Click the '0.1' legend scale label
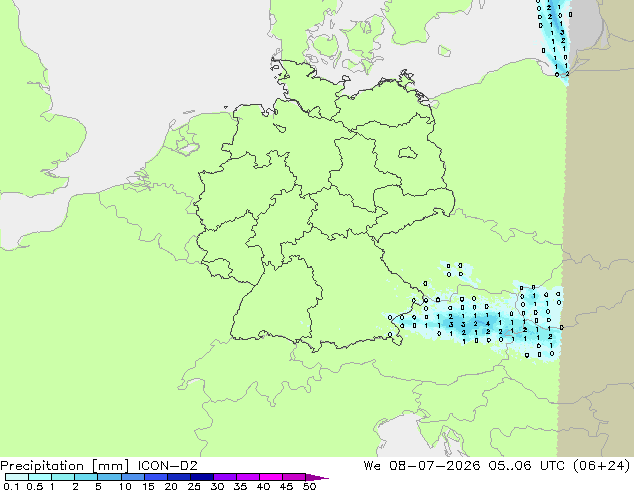 point(11,486)
